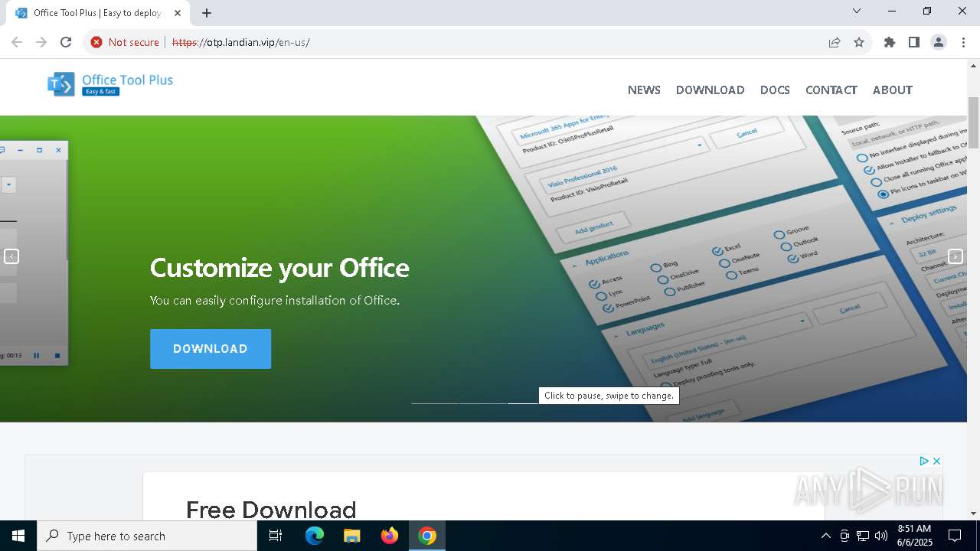Share this page via share icon
The width and height of the screenshot is (980, 551).
pyautogui.click(x=835, y=42)
